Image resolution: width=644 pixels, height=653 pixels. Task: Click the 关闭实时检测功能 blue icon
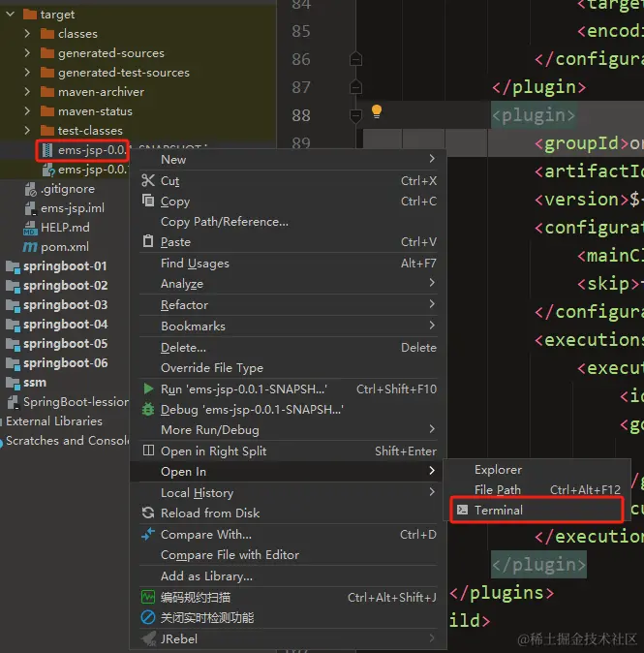(x=148, y=617)
